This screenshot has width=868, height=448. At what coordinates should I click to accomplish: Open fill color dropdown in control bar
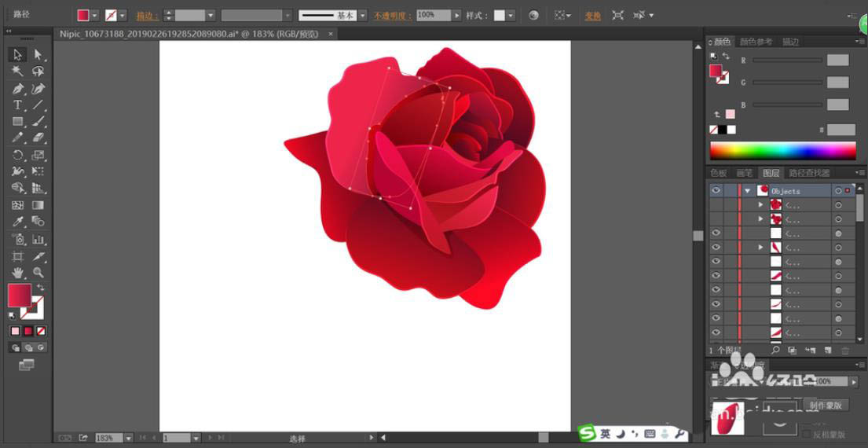tap(95, 16)
